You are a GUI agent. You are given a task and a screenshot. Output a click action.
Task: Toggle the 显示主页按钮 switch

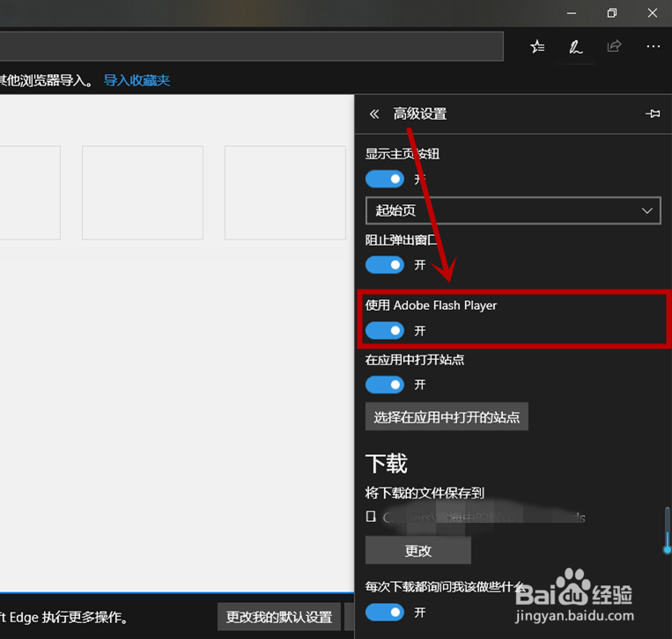click(384, 179)
